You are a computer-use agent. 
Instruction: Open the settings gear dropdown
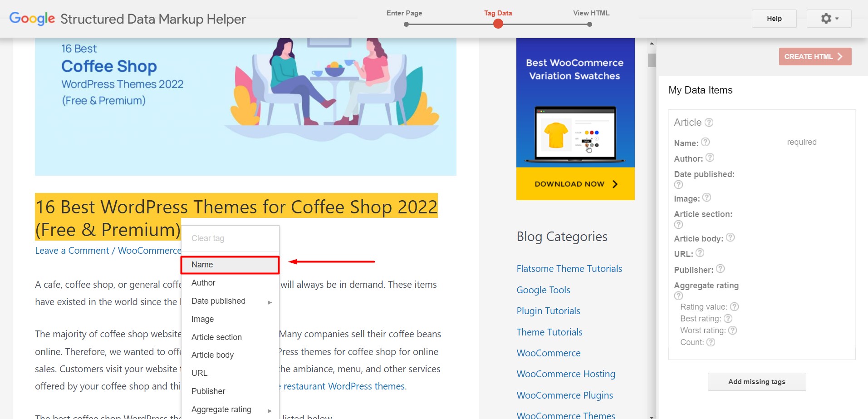click(829, 19)
